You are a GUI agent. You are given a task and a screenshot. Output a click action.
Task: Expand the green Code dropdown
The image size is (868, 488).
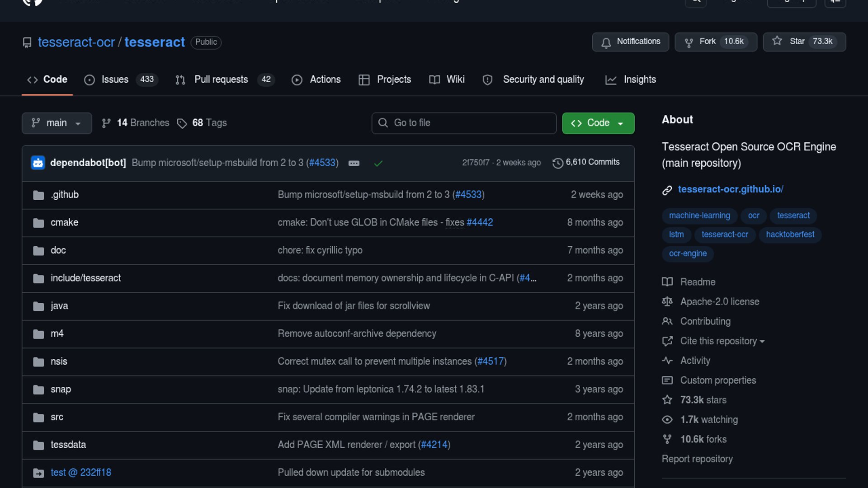(x=598, y=123)
